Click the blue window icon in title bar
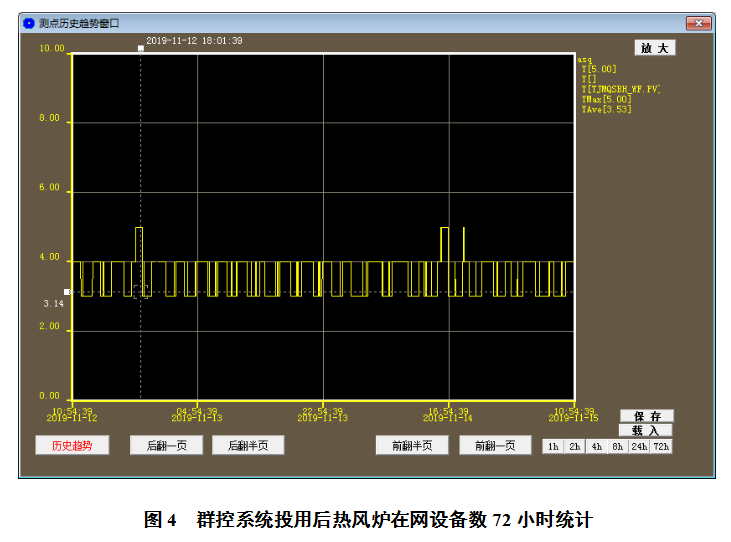Image resolution: width=731 pixels, height=542 pixels. point(29,22)
